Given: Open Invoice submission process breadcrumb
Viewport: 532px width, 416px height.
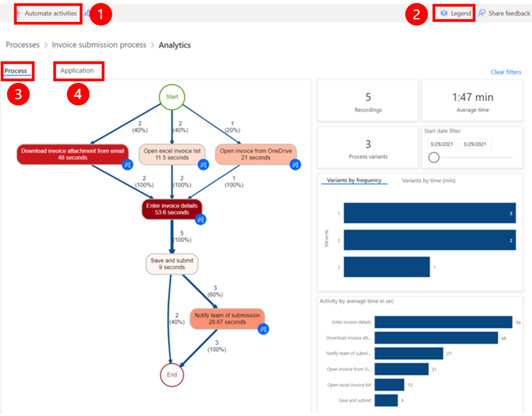Looking at the screenshot, I should tap(99, 45).
